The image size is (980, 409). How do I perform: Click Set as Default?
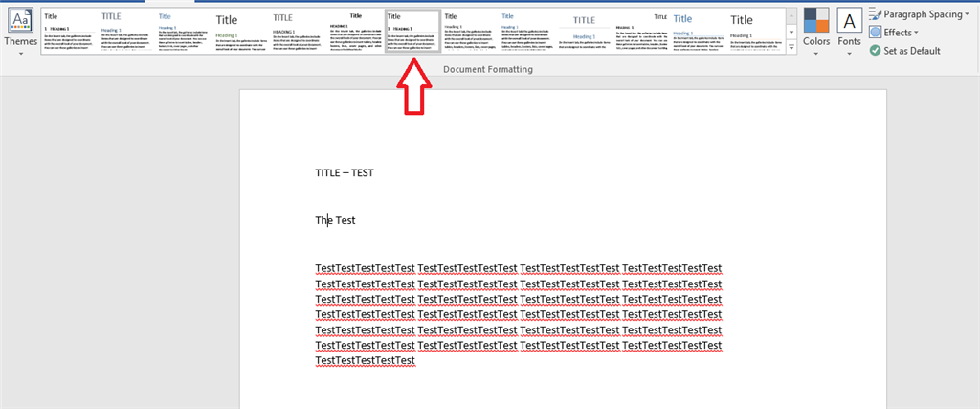point(905,51)
